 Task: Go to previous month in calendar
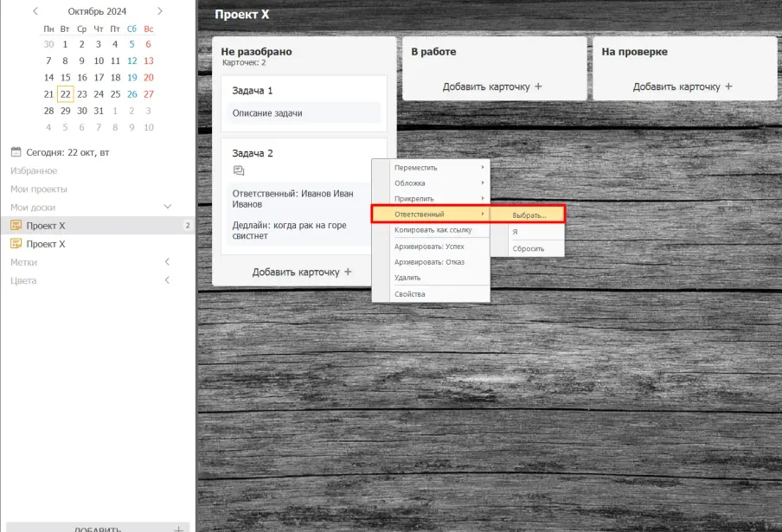point(35,11)
